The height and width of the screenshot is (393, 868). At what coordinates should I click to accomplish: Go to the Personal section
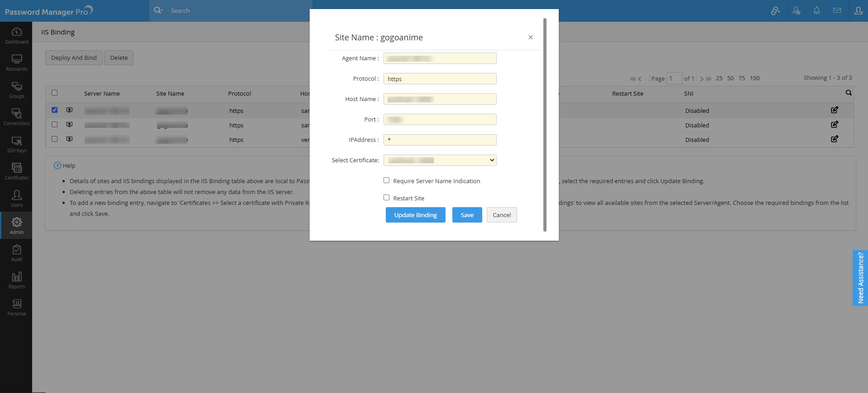16,307
